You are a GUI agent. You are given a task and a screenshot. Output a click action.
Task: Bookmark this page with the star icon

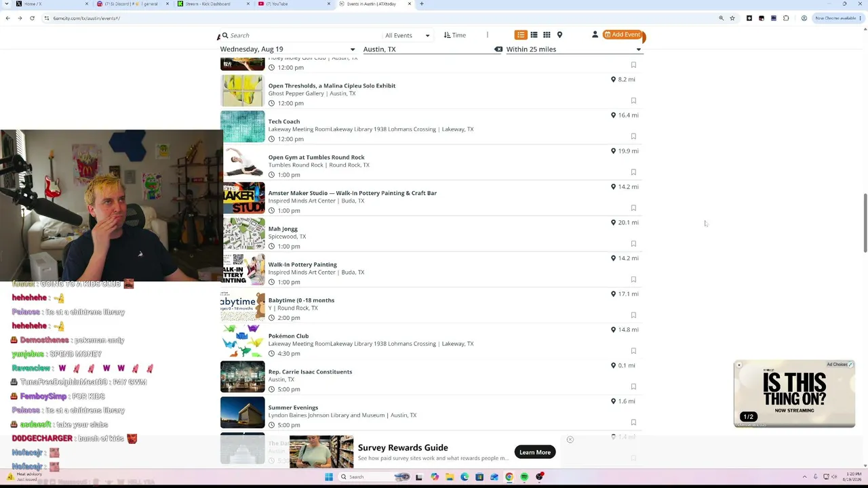tap(732, 18)
